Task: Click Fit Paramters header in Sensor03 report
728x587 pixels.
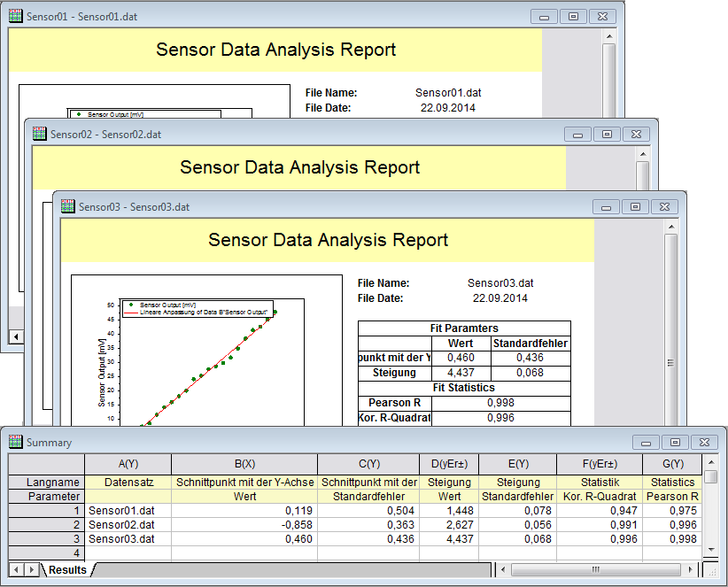Action: (464, 328)
